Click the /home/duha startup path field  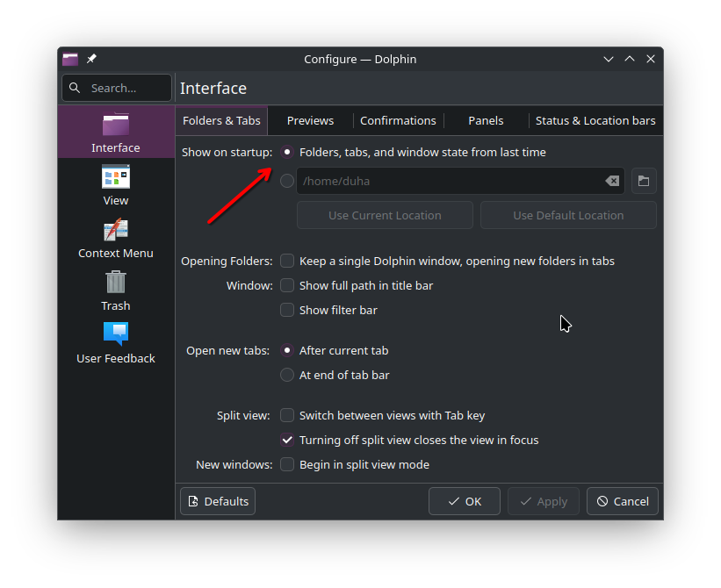tap(460, 181)
